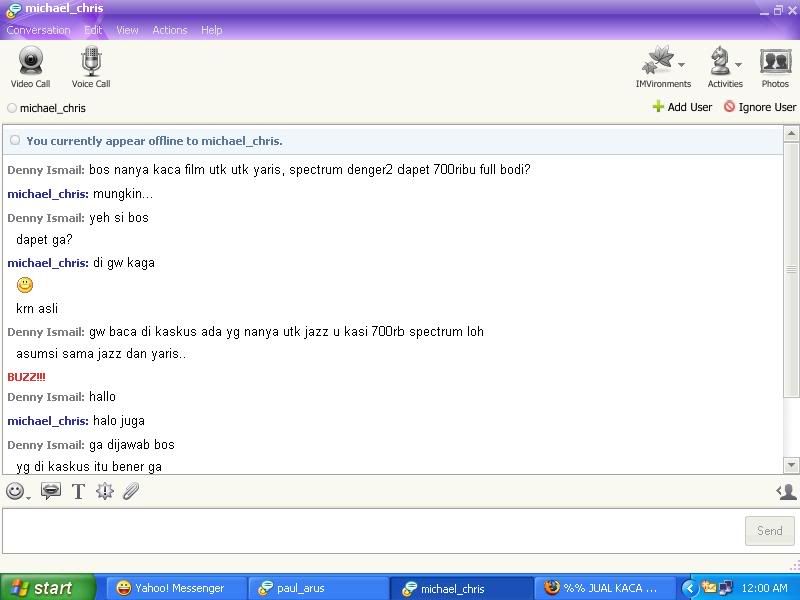Open the Actions menu
The image size is (800, 600).
coord(169,30)
